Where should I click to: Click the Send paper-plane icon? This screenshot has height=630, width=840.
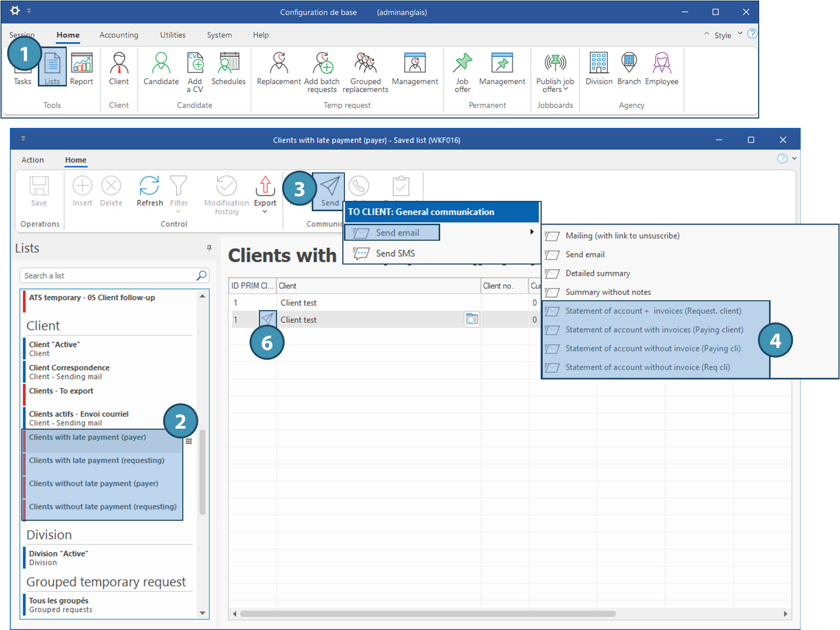pyautogui.click(x=330, y=186)
